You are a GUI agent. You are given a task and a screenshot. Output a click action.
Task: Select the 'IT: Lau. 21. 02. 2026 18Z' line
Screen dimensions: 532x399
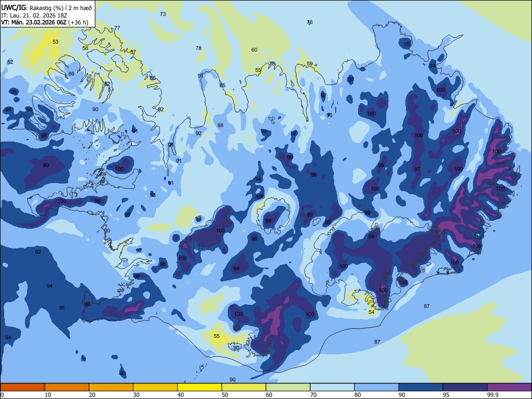tap(34, 15)
